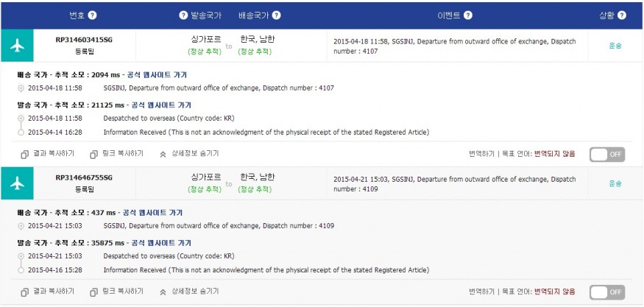Viewport: 644px width, 307px height.
Task: Copy results for first package 결과 복사하기
Action: point(47,154)
